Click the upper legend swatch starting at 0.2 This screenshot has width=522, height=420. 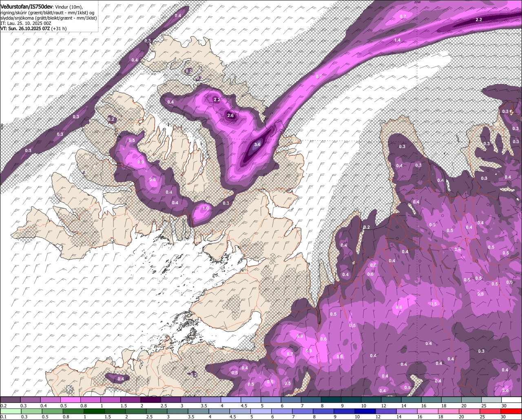tap(10, 400)
